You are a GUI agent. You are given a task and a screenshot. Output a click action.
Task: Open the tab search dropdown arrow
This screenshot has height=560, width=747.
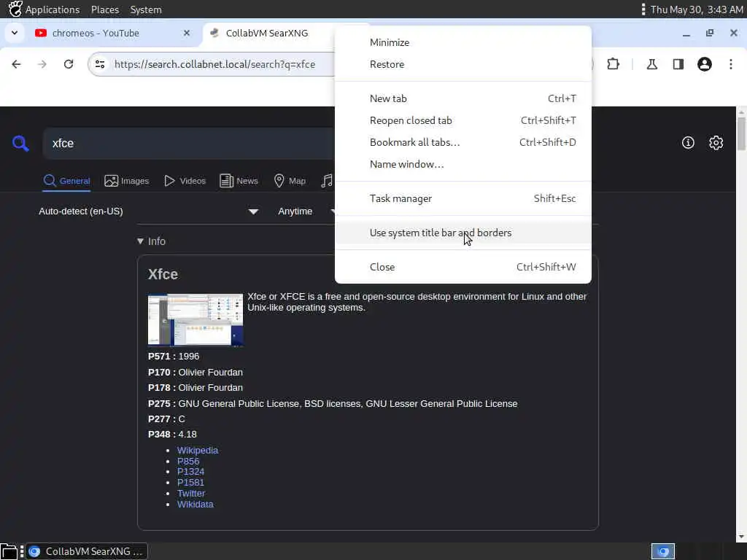[15, 33]
